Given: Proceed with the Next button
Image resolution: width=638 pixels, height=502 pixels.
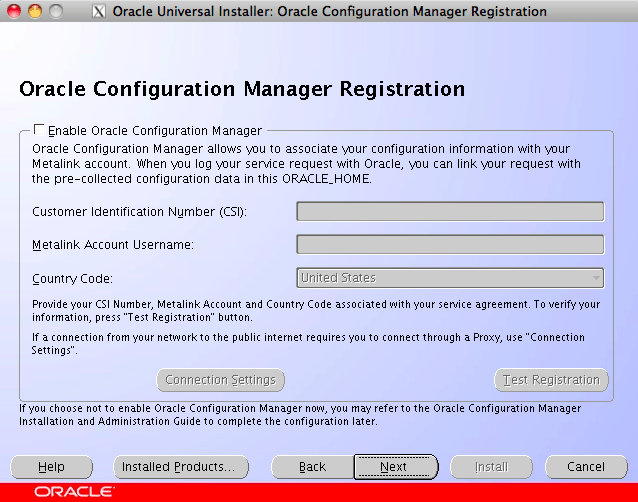Looking at the screenshot, I should 394,467.
